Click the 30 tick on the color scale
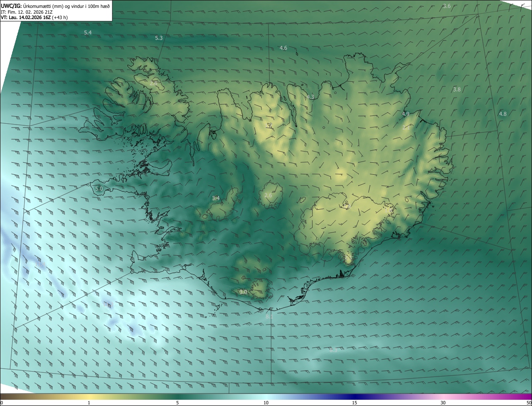 443,403
